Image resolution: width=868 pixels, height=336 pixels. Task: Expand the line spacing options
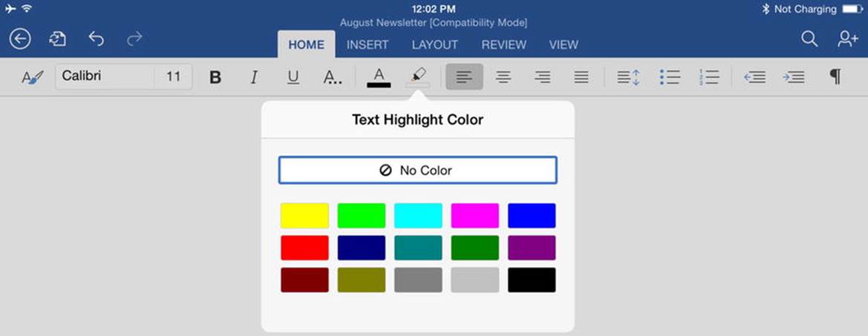[x=628, y=77]
